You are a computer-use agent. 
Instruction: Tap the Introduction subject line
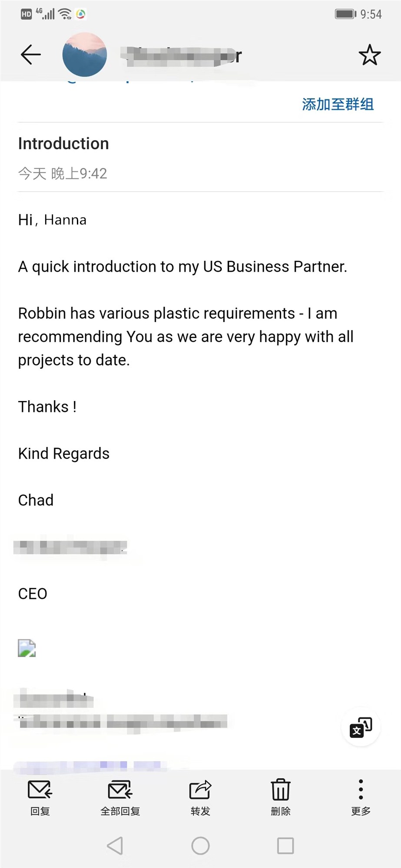63,144
